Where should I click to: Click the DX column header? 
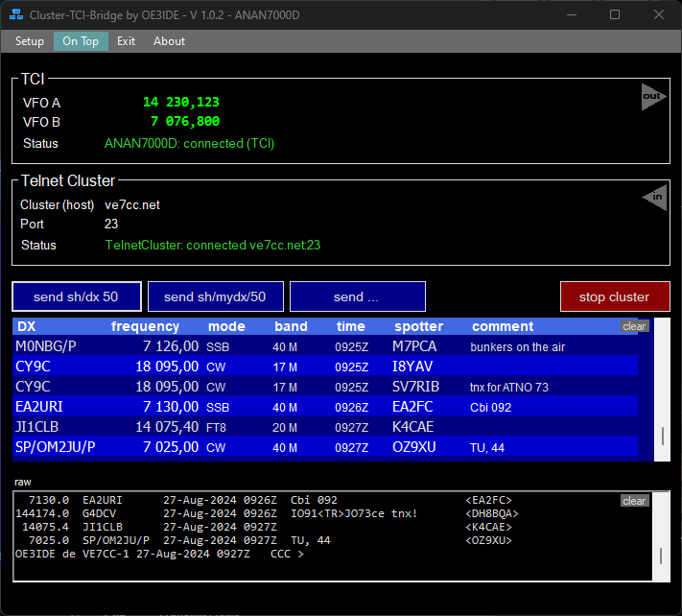[27, 326]
